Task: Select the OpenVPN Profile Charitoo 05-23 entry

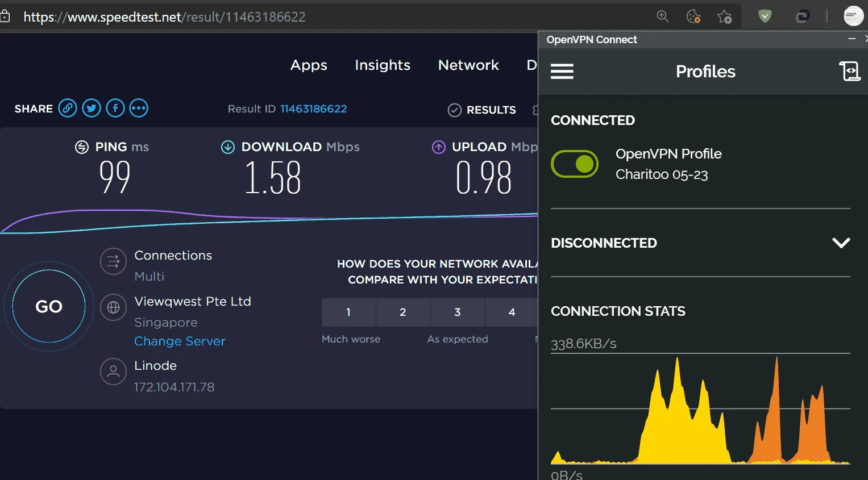Action: tap(668, 164)
